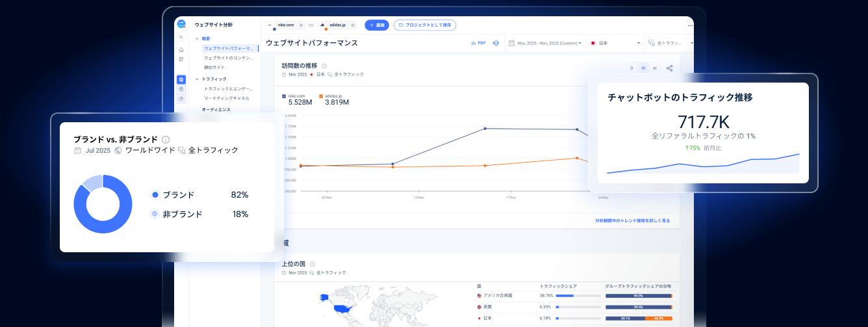
Task: Click the share icon on the visits chart
Action: [x=670, y=68]
